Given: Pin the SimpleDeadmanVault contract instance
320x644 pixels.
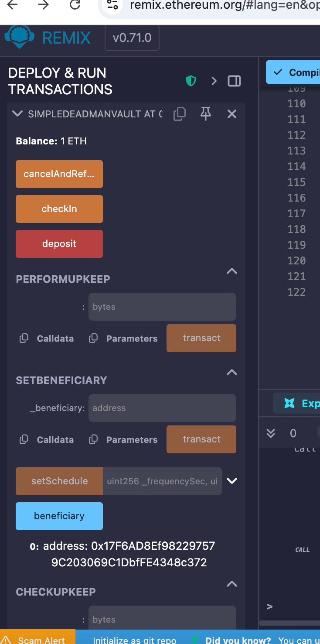Looking at the screenshot, I should tap(206, 114).
